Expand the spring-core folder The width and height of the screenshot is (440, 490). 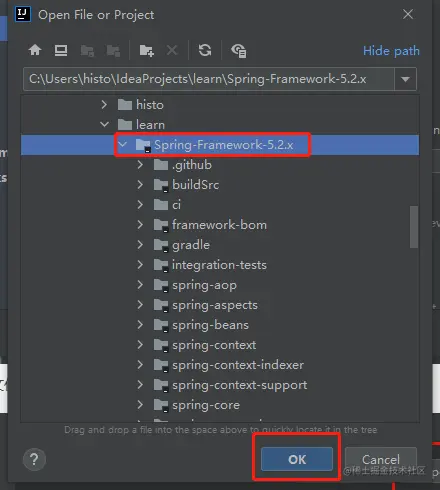coord(140,405)
